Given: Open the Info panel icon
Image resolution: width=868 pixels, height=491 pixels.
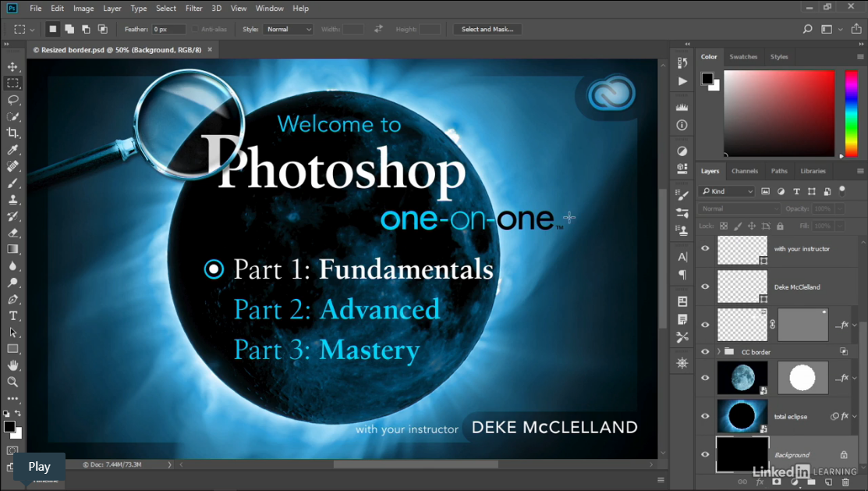Looking at the screenshot, I should [x=682, y=125].
